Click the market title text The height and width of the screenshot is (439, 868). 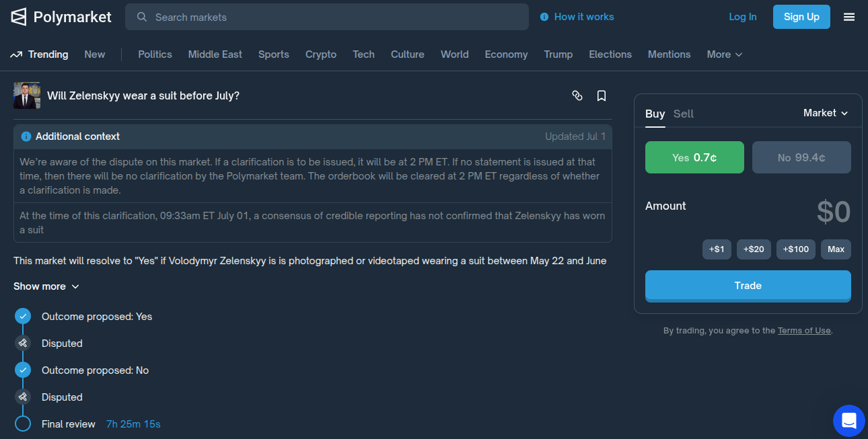143,95
